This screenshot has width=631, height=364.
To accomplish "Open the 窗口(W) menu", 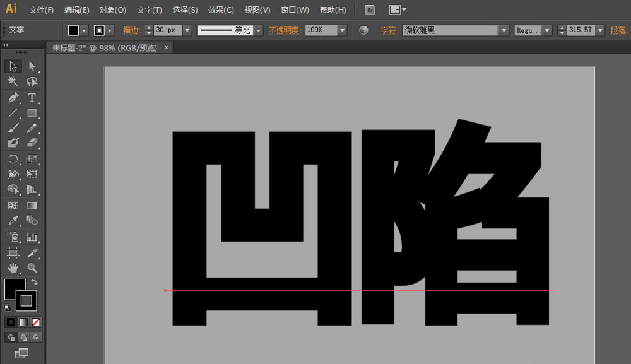I will click(x=295, y=10).
